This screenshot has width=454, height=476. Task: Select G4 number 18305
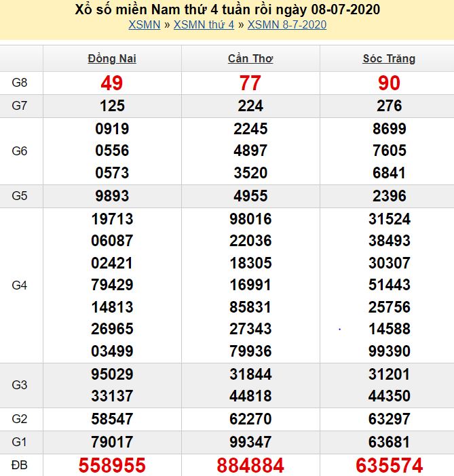250,263
